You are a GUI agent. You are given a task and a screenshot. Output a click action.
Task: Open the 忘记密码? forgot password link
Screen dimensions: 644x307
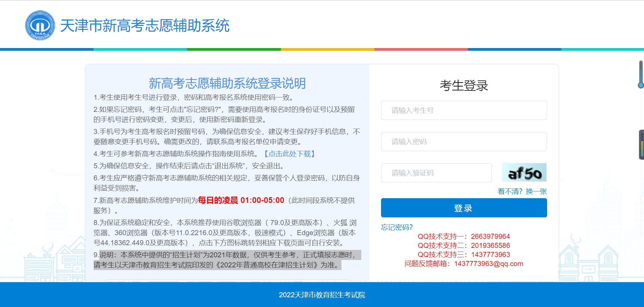coord(396,227)
